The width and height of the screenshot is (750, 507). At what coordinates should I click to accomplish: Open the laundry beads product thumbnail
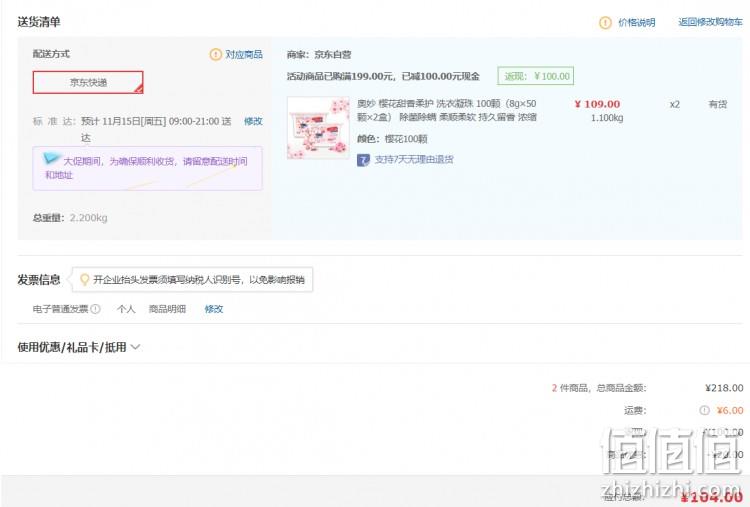(x=318, y=128)
